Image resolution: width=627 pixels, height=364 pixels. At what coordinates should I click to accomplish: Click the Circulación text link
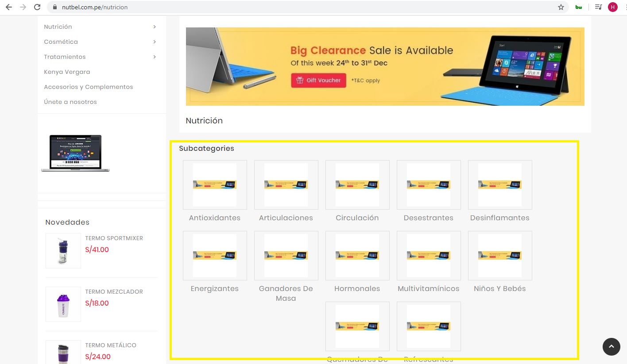click(357, 218)
